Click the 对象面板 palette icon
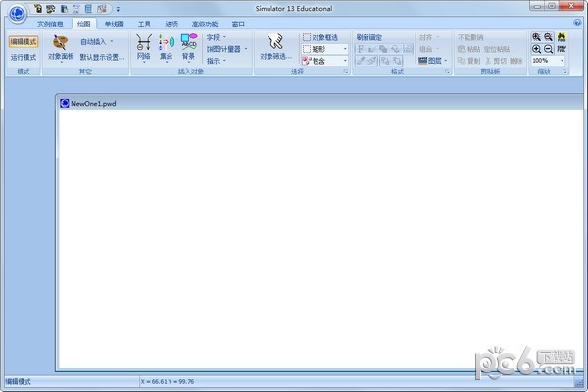The height and width of the screenshot is (392, 588). pos(61,43)
